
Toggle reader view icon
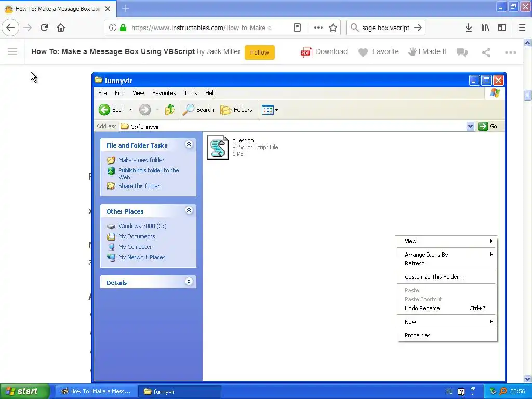click(x=297, y=28)
